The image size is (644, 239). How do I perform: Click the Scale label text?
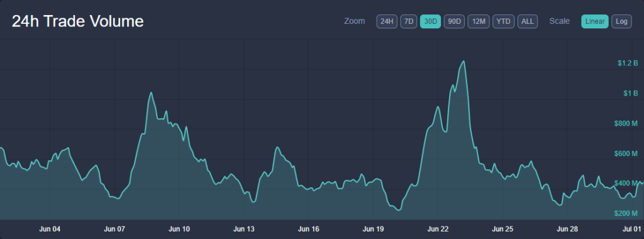coord(559,21)
